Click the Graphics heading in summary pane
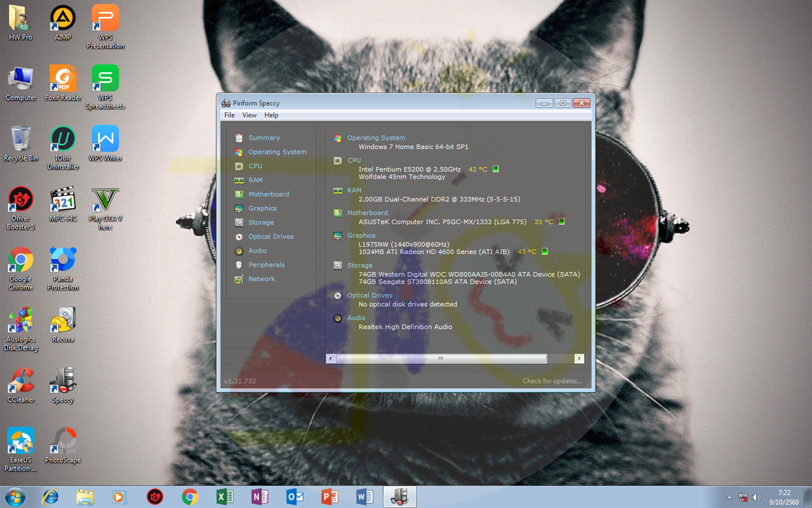Viewport: 812px width, 508px height. point(361,236)
